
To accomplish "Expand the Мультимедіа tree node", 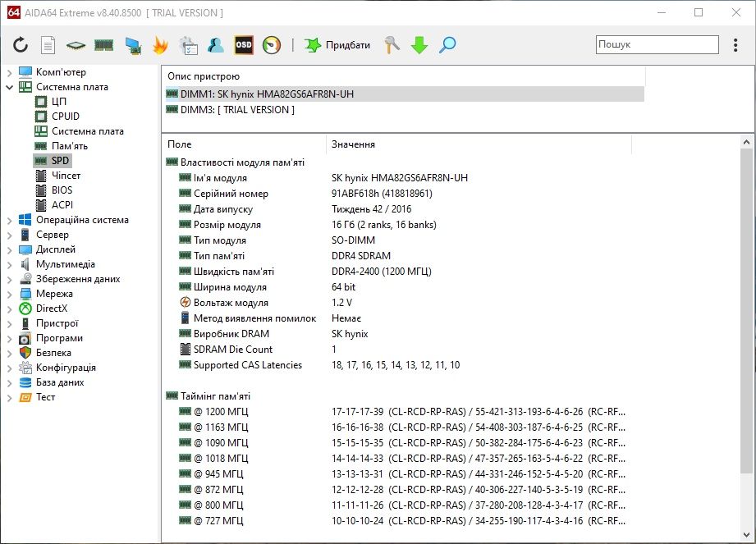I will coord(9,265).
